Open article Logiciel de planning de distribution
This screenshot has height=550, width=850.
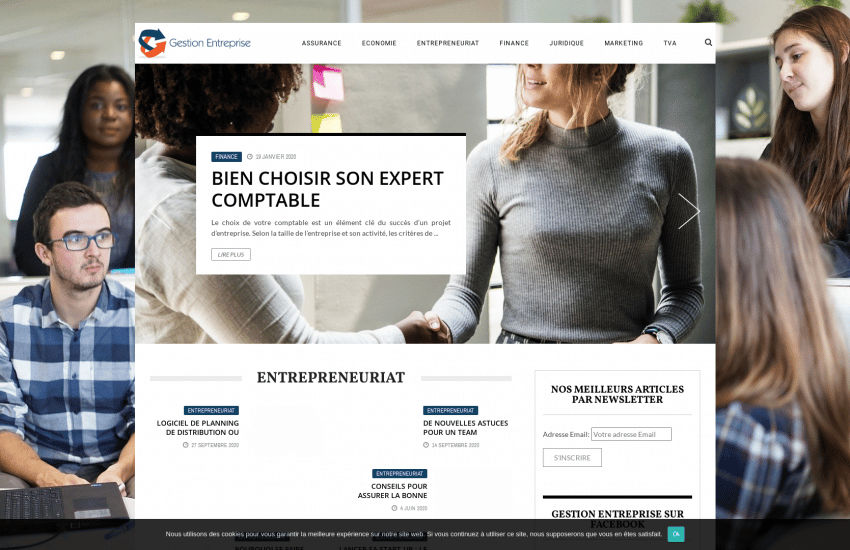point(198,428)
